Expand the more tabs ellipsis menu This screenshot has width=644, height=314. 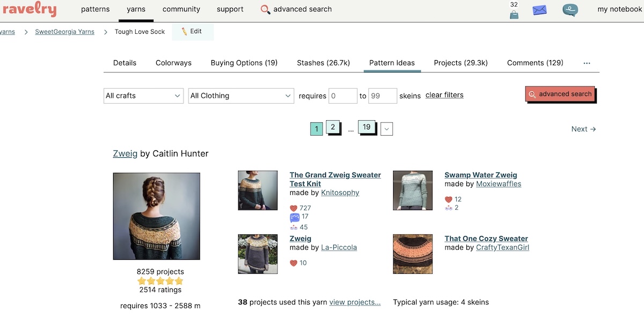click(x=587, y=63)
